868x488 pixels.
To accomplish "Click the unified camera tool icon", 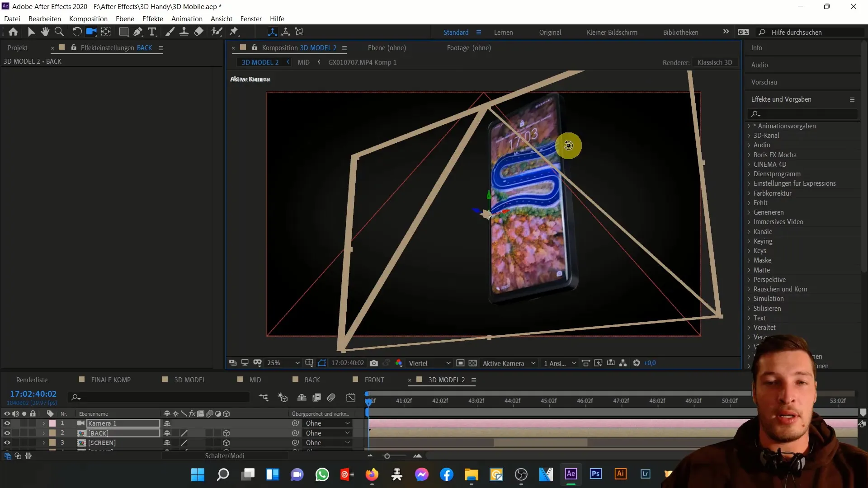I will pyautogui.click(x=91, y=32).
